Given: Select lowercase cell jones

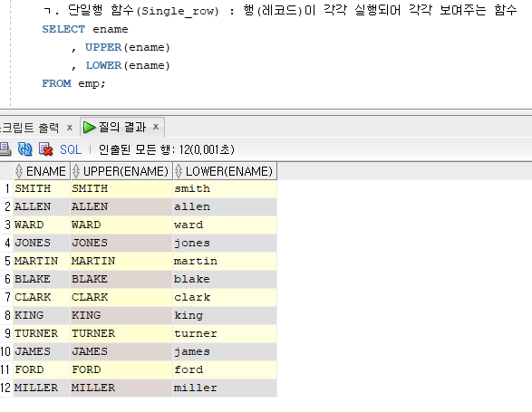Looking at the screenshot, I should [x=225, y=243].
